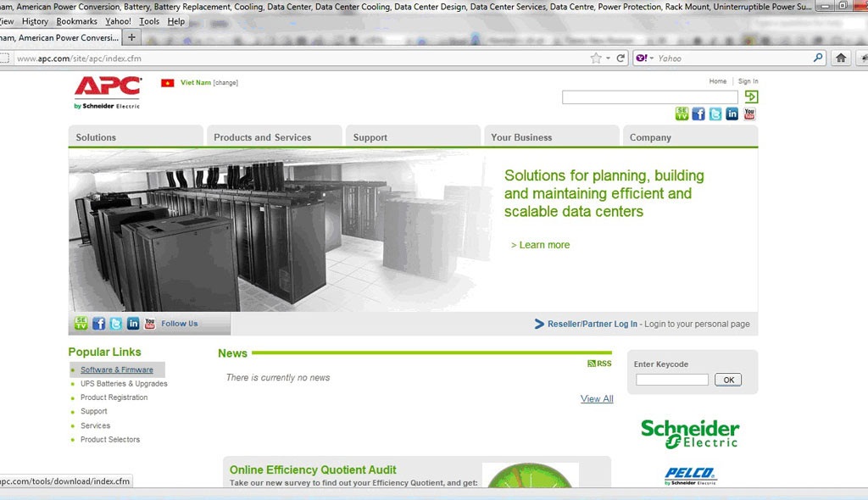Open the YouTube icon in header
Image resolution: width=868 pixels, height=500 pixels.
[x=749, y=114]
